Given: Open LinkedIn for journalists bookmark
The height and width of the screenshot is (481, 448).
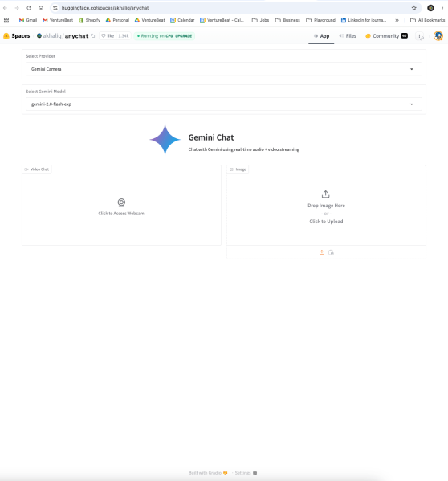Looking at the screenshot, I should 364,20.
